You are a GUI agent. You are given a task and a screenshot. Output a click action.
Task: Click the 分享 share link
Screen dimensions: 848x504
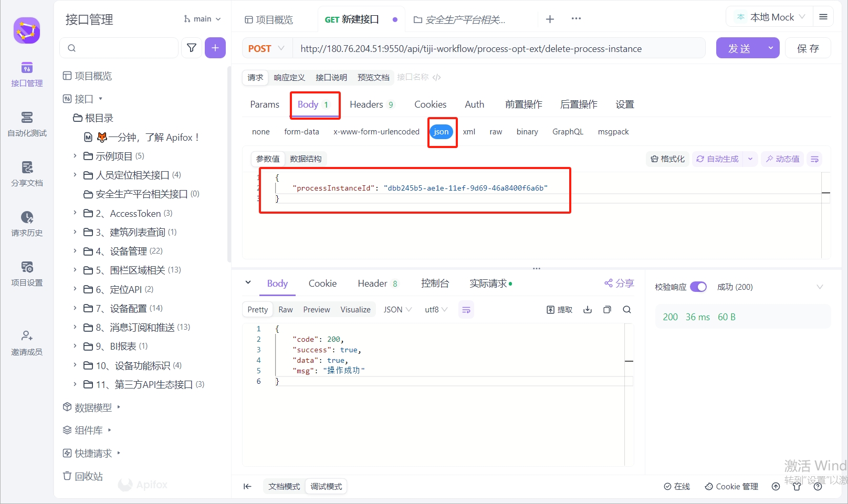(619, 283)
